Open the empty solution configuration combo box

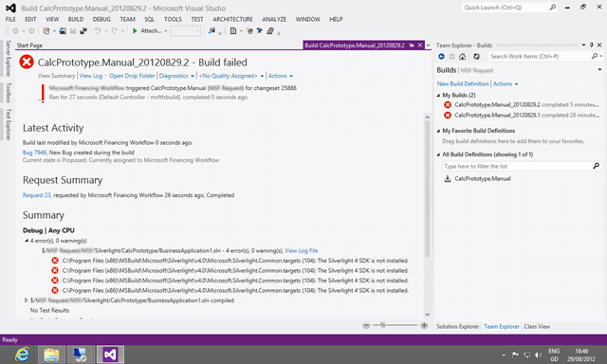186,31
